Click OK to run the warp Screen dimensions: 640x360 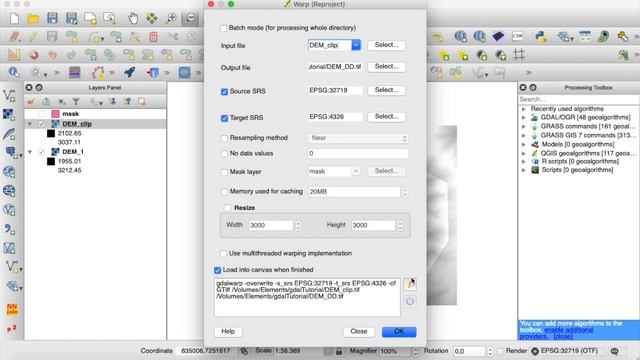pos(399,331)
